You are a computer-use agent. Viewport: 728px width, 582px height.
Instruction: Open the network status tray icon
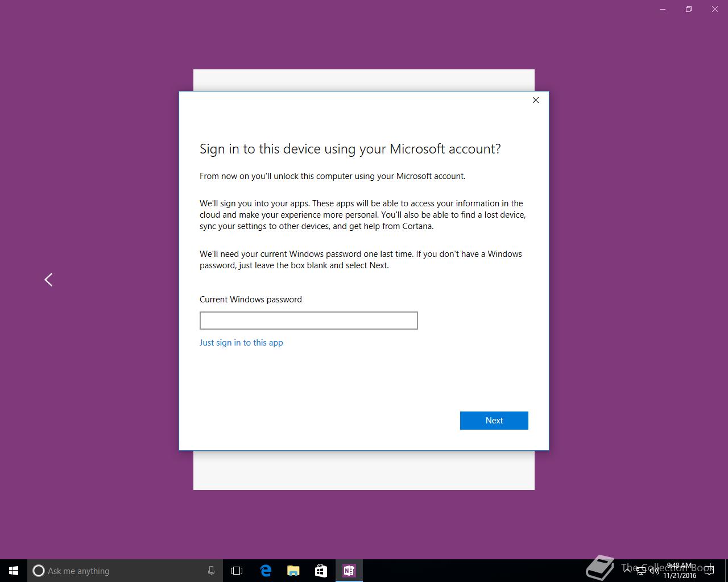tap(641, 571)
